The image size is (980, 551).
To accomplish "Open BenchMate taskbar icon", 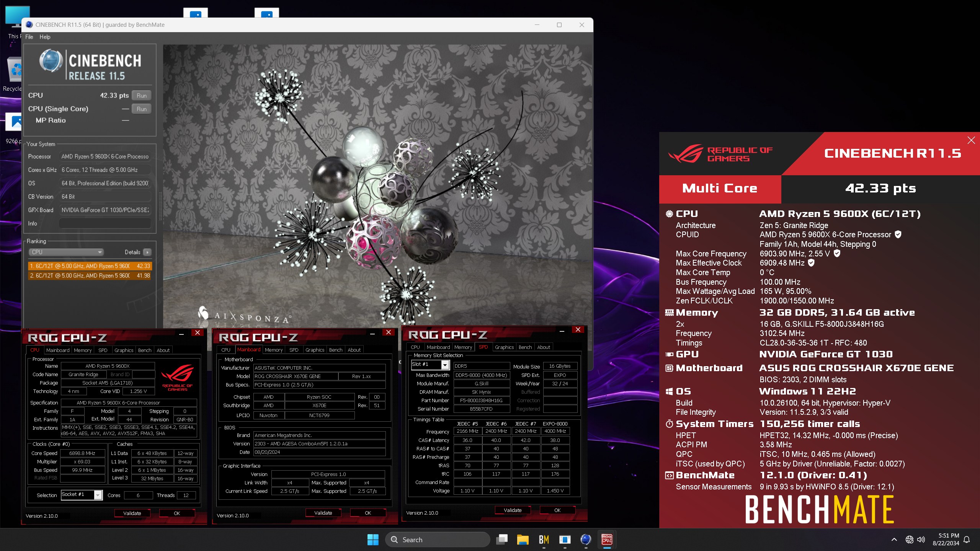I will (x=544, y=540).
